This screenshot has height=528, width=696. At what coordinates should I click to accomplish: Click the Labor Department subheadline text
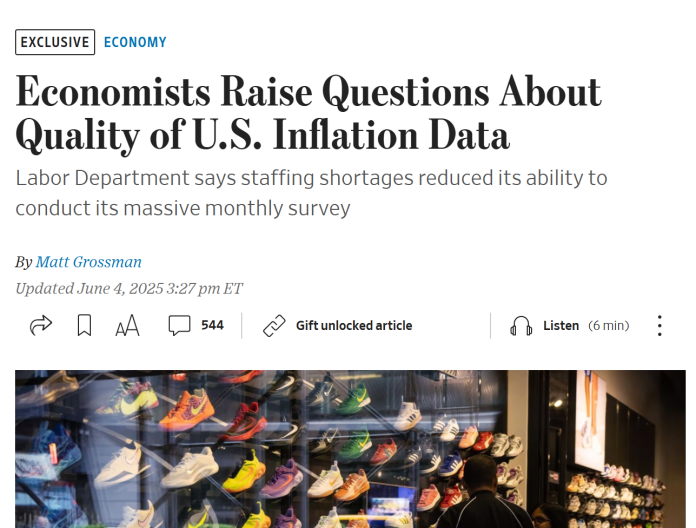click(311, 193)
